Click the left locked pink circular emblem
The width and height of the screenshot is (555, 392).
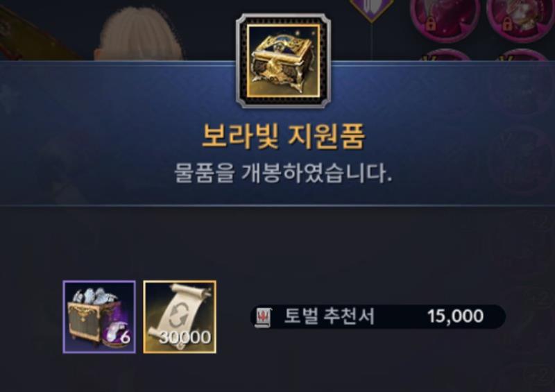445,19
